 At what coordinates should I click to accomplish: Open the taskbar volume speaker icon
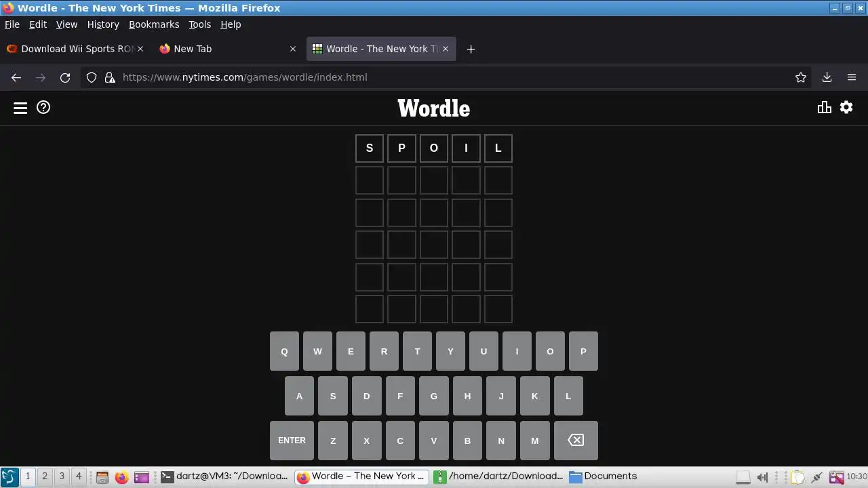762,477
